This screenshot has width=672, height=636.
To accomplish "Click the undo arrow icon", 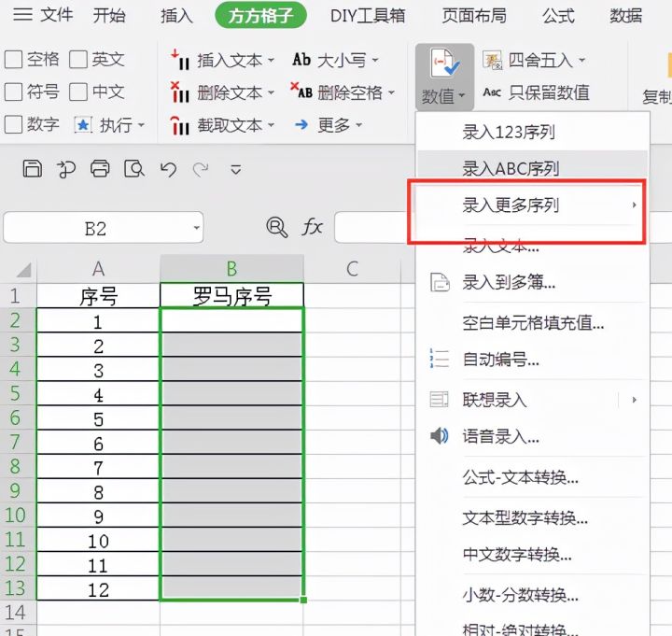I will tap(168, 169).
